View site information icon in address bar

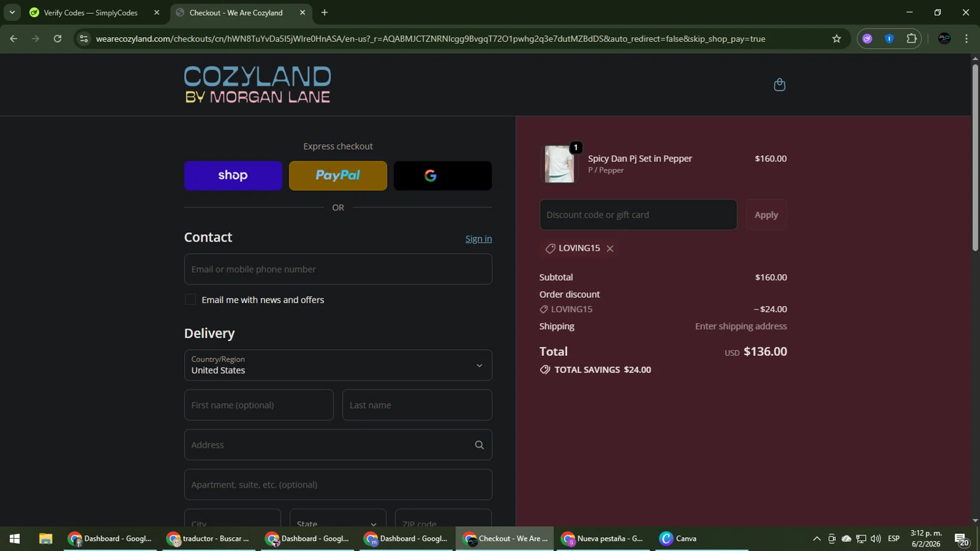coord(83,39)
